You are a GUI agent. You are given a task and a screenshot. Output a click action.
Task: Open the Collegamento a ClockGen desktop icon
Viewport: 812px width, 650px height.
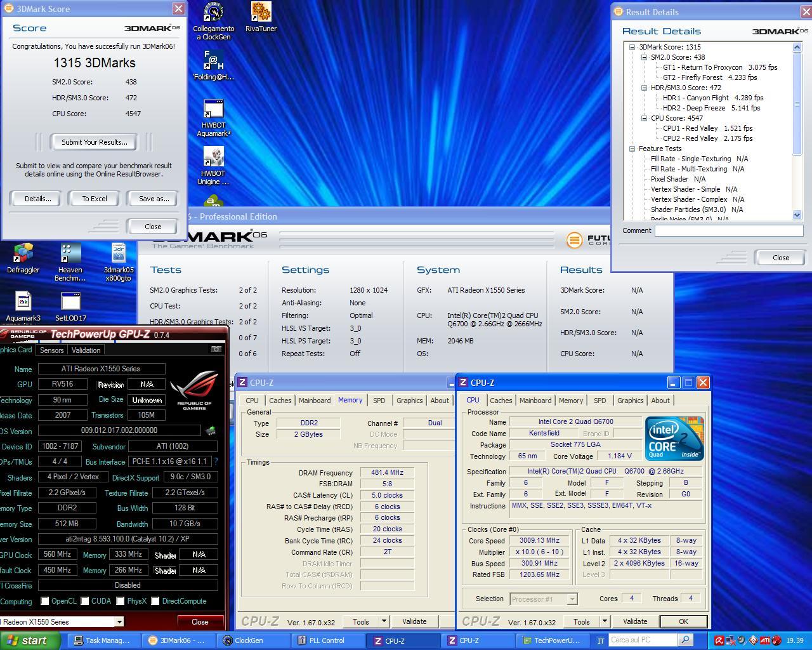click(213, 21)
